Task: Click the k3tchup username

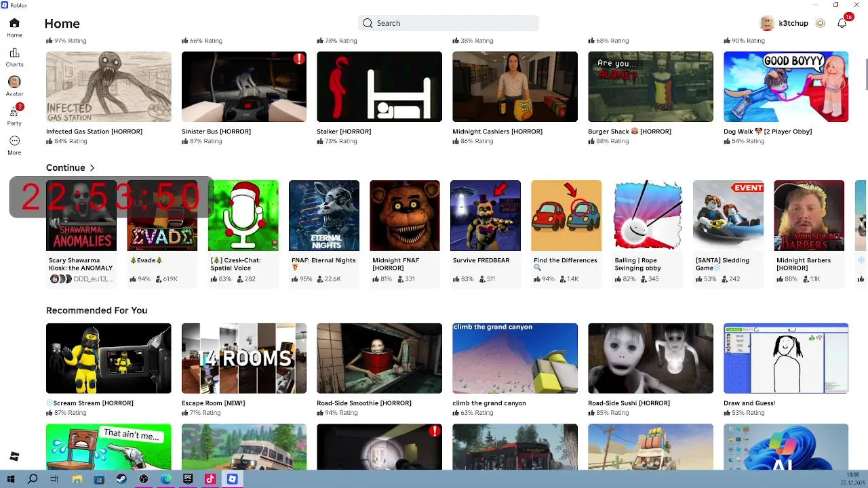Action: click(x=793, y=23)
